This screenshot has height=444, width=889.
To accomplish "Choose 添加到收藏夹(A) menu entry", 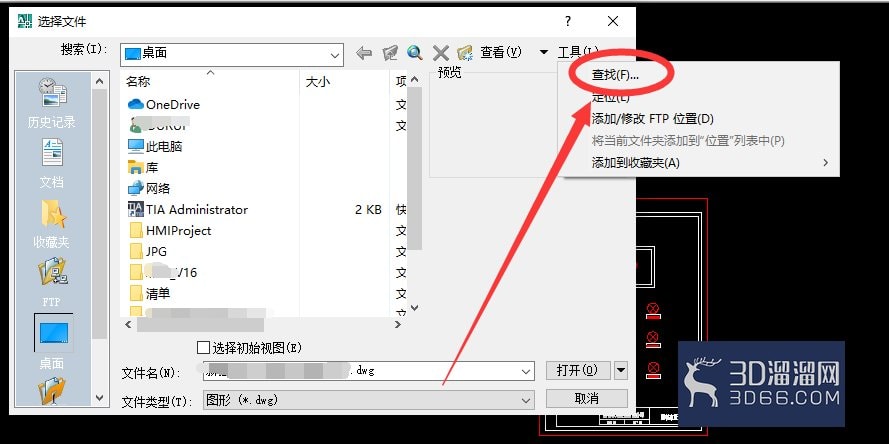I will pyautogui.click(x=636, y=163).
